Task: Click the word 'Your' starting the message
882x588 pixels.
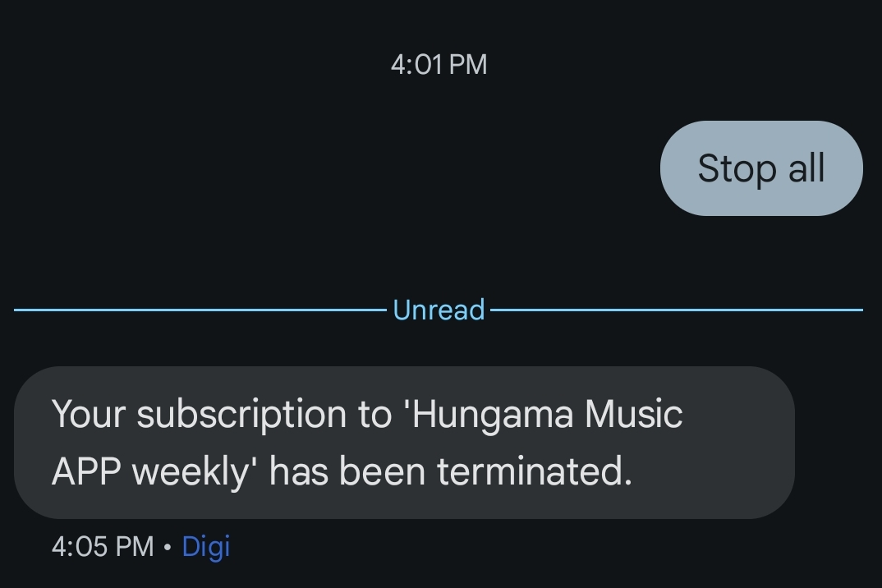Action: 89,414
